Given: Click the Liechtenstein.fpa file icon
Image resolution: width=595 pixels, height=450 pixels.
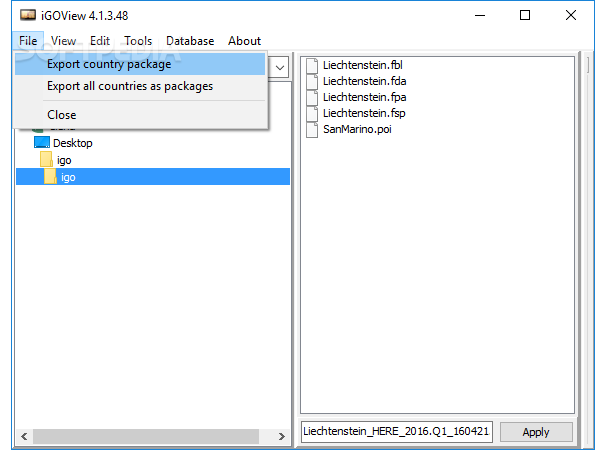Looking at the screenshot, I should pos(312,98).
